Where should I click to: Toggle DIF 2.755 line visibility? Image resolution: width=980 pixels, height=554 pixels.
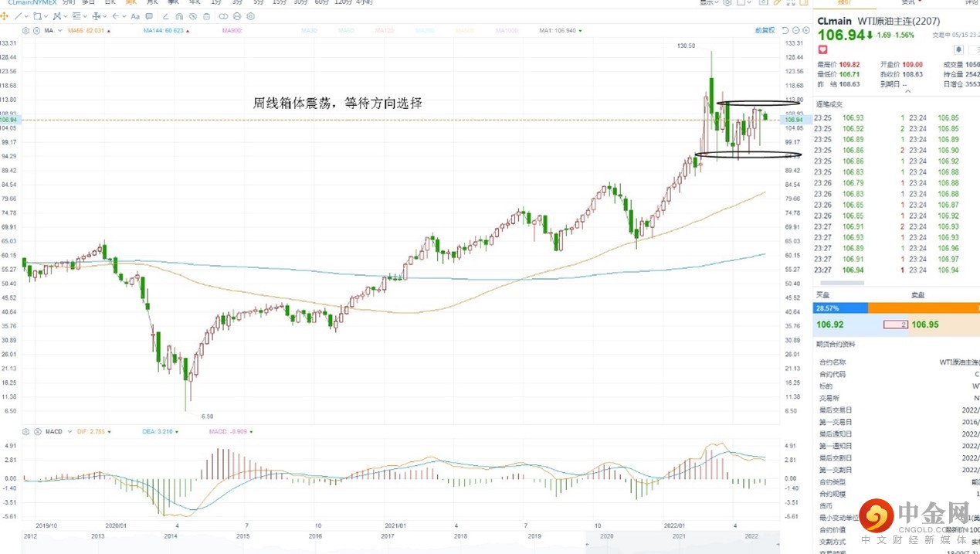pos(93,431)
